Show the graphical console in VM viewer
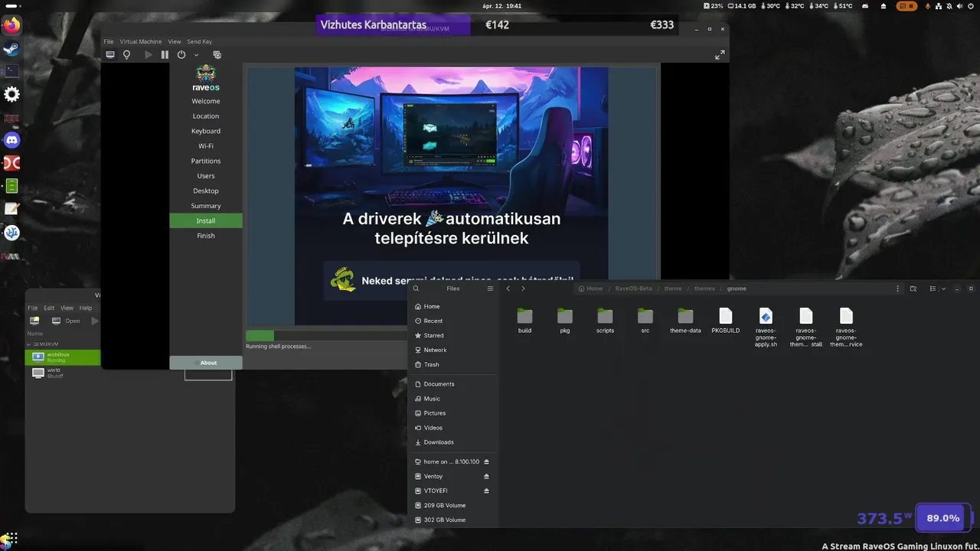Image resolution: width=980 pixels, height=551 pixels. coord(110,55)
